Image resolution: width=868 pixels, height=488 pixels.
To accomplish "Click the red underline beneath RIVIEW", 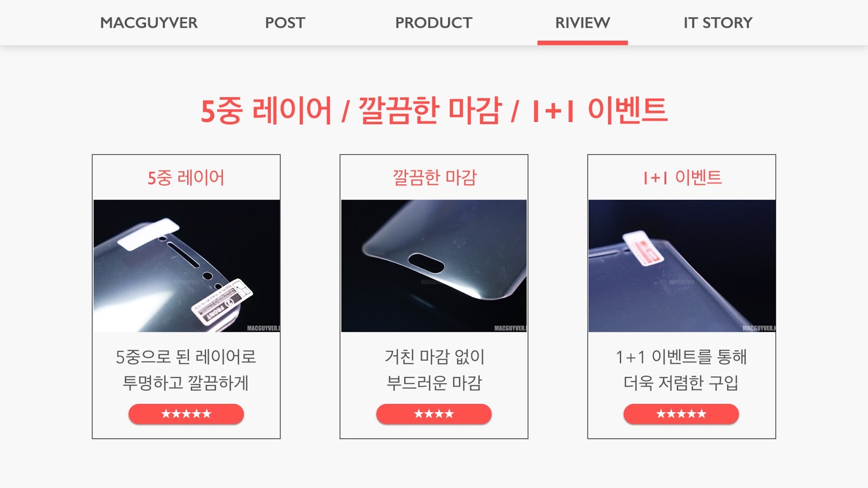I will pos(583,43).
